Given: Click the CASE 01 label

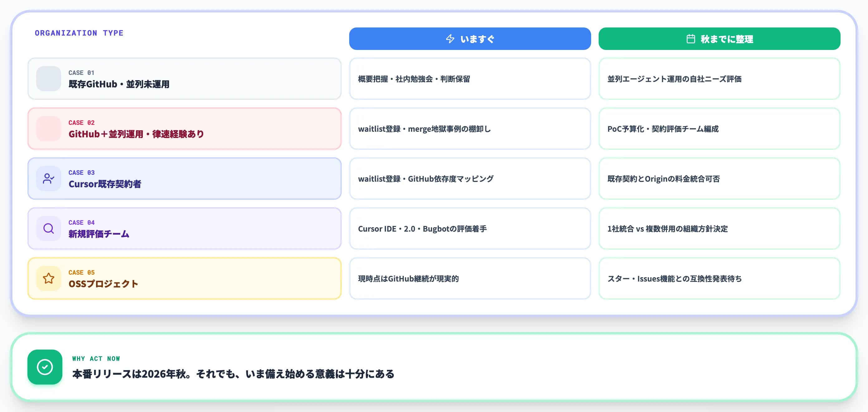Looking at the screenshot, I should click(82, 72).
